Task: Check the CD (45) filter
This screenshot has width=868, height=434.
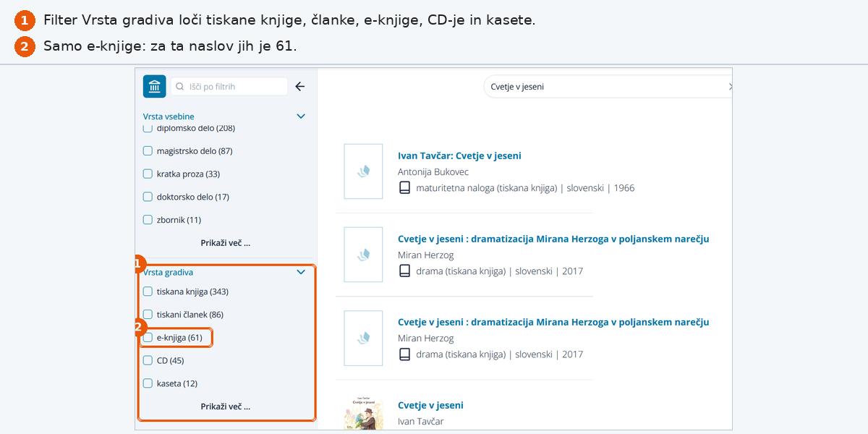Action: (x=148, y=360)
